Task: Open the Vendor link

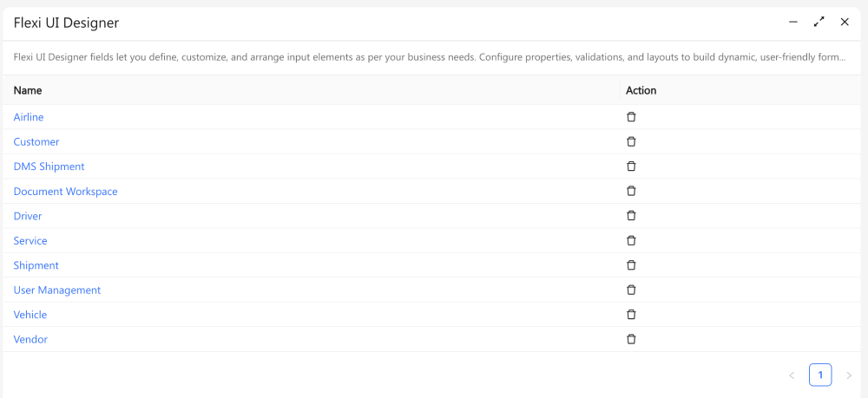Action: click(30, 340)
